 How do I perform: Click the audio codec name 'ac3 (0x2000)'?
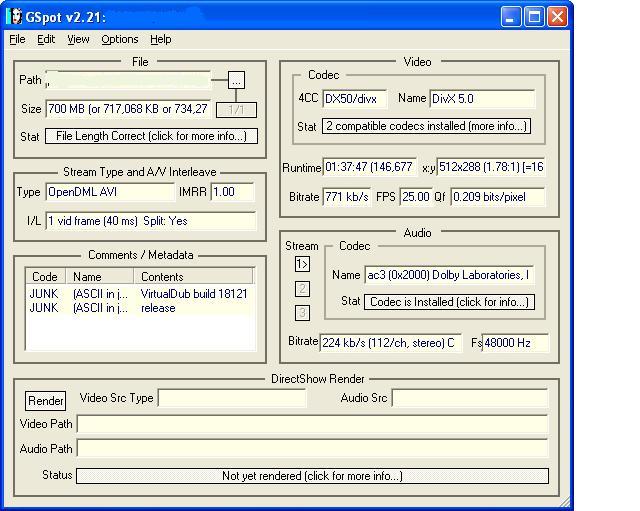449,275
